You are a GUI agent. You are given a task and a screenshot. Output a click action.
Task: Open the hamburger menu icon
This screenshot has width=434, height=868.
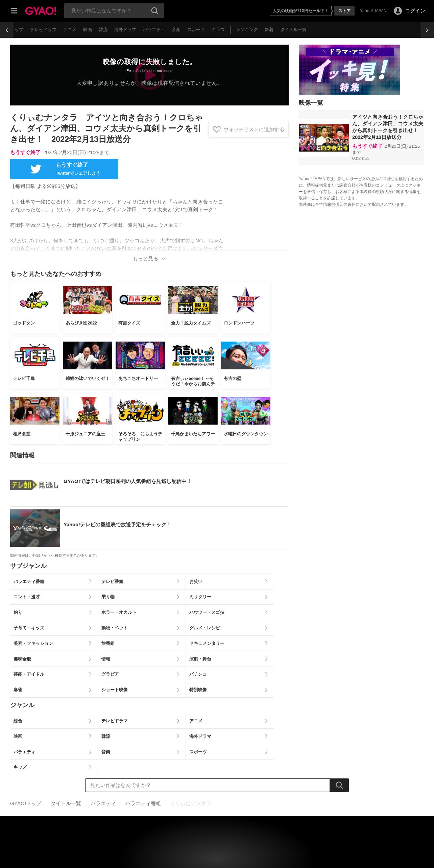tap(14, 11)
